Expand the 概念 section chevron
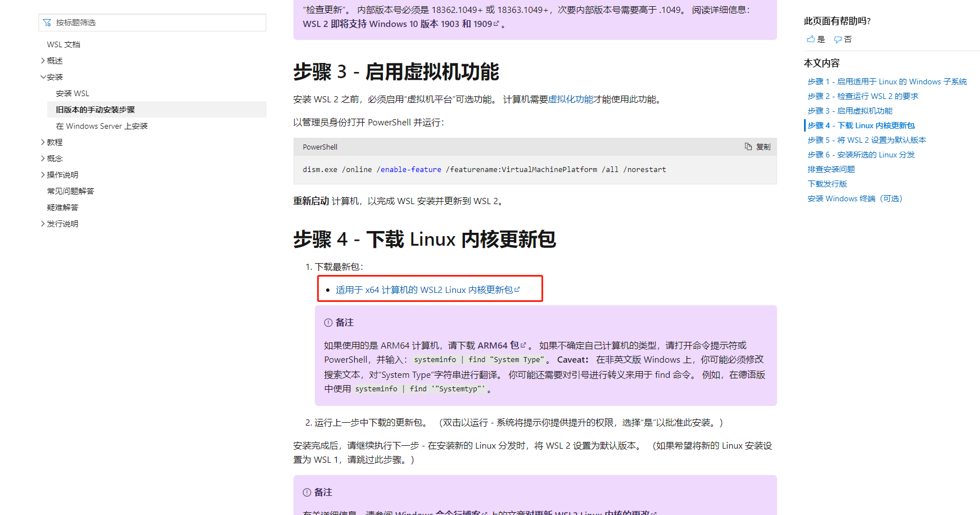This screenshot has height=515, width=980. point(43,159)
